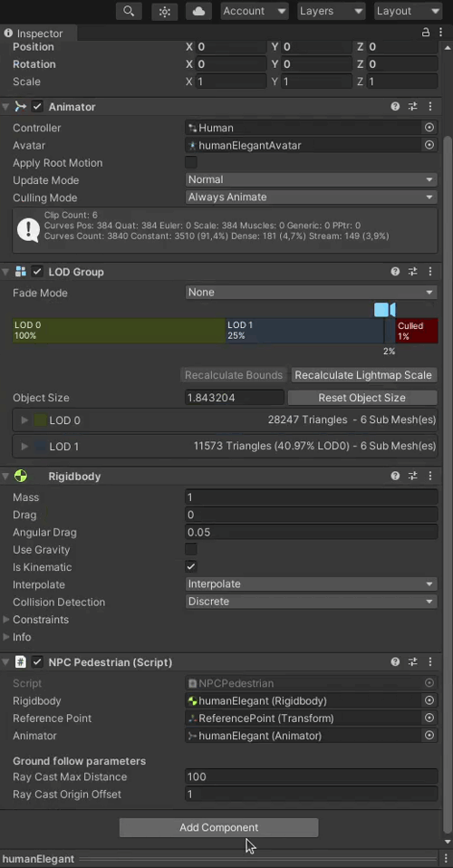Click the Angular Drag input field
Image resolution: width=453 pixels, height=868 pixels.
tap(312, 532)
